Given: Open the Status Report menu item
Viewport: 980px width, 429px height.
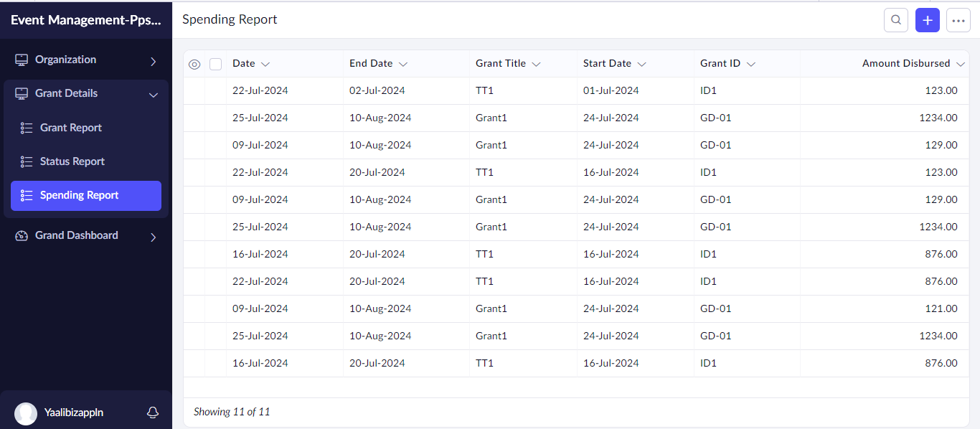Looking at the screenshot, I should [72, 161].
